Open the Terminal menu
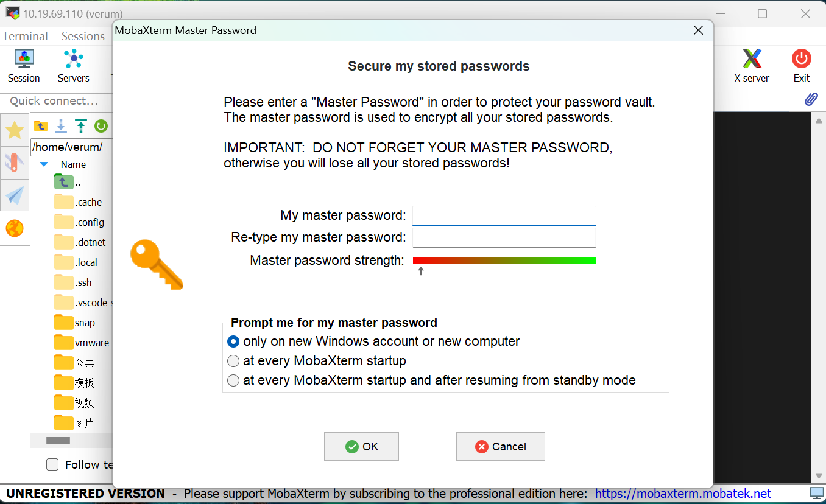This screenshot has width=826, height=504. tap(25, 36)
